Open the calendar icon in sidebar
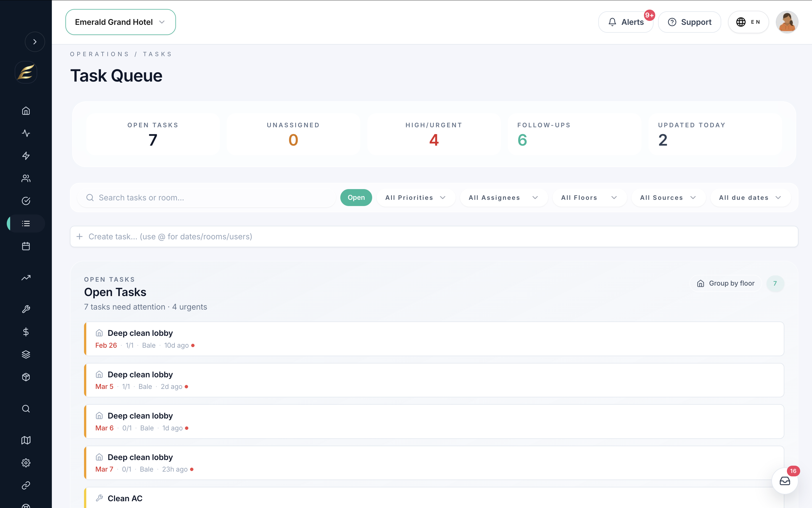 click(26, 246)
